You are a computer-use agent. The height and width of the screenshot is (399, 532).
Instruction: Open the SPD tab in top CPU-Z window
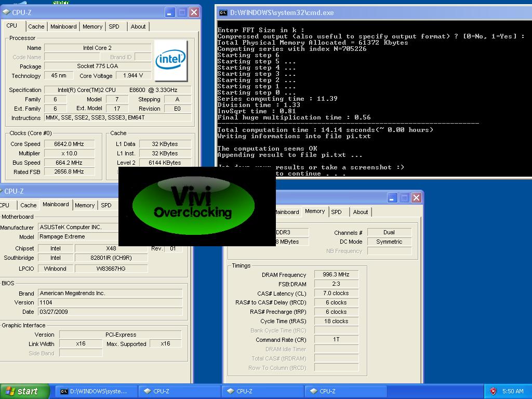pyautogui.click(x=114, y=26)
